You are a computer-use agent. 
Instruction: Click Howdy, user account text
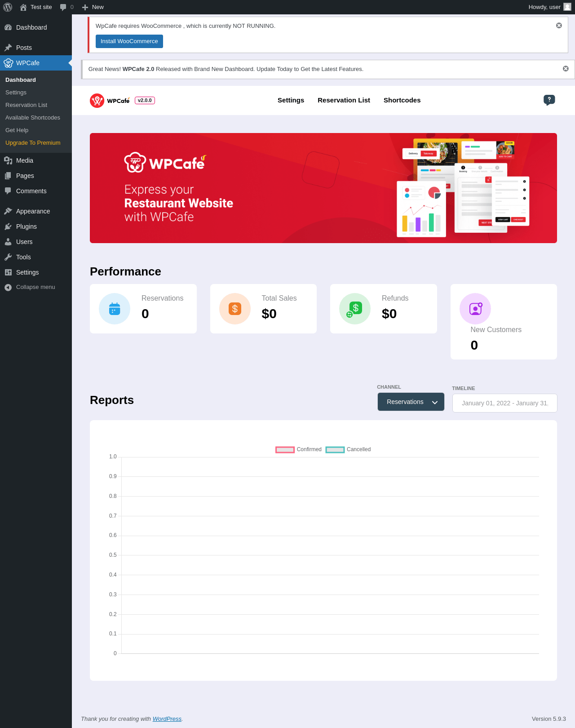tap(544, 7)
